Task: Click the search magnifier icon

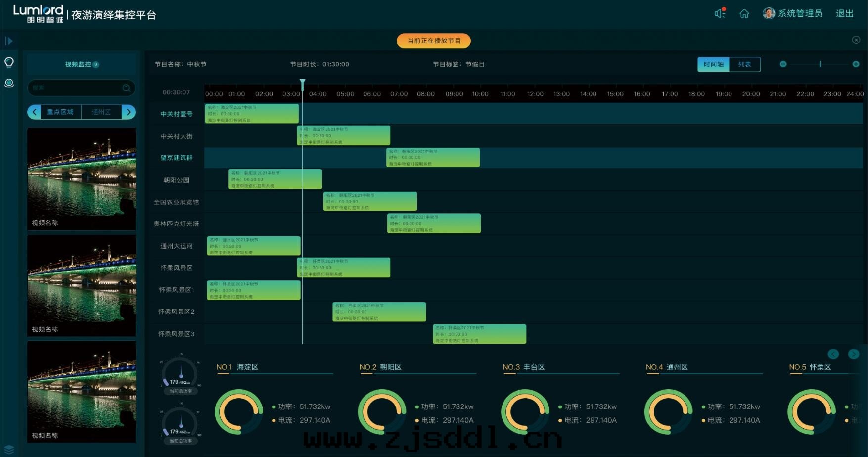Action: 127,88
